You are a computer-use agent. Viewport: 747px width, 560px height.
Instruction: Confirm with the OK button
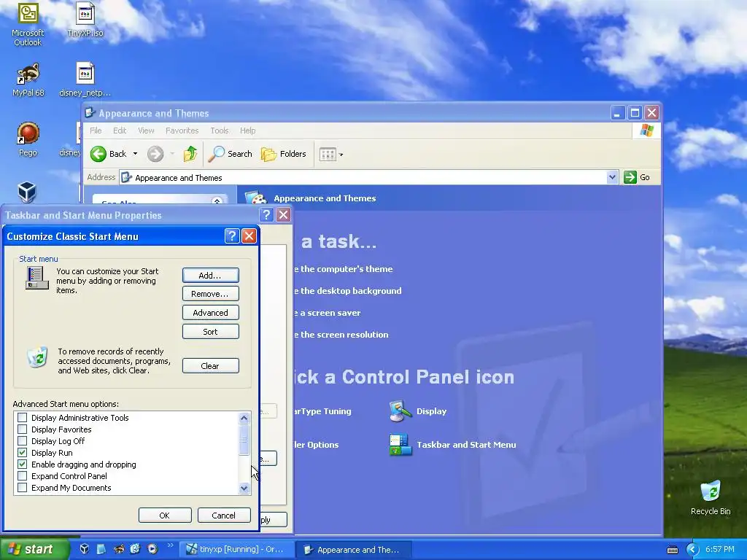[165, 516]
